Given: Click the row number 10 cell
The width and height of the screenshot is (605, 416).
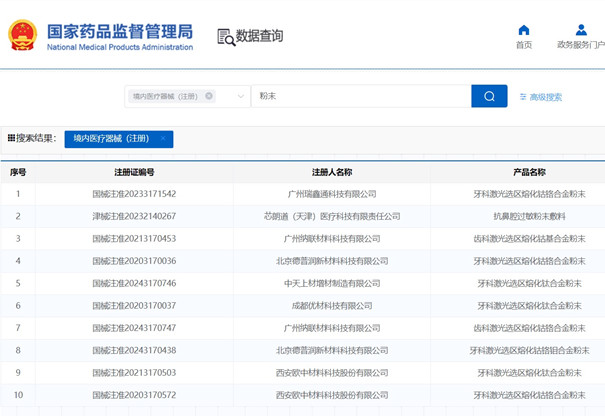Looking at the screenshot, I should 18,395.
